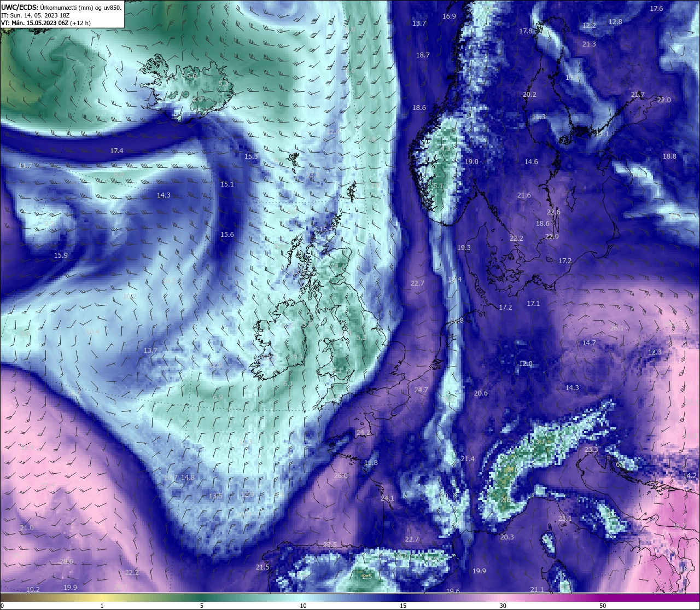
Task: Click the map value "12.3"
Action: pos(655,352)
